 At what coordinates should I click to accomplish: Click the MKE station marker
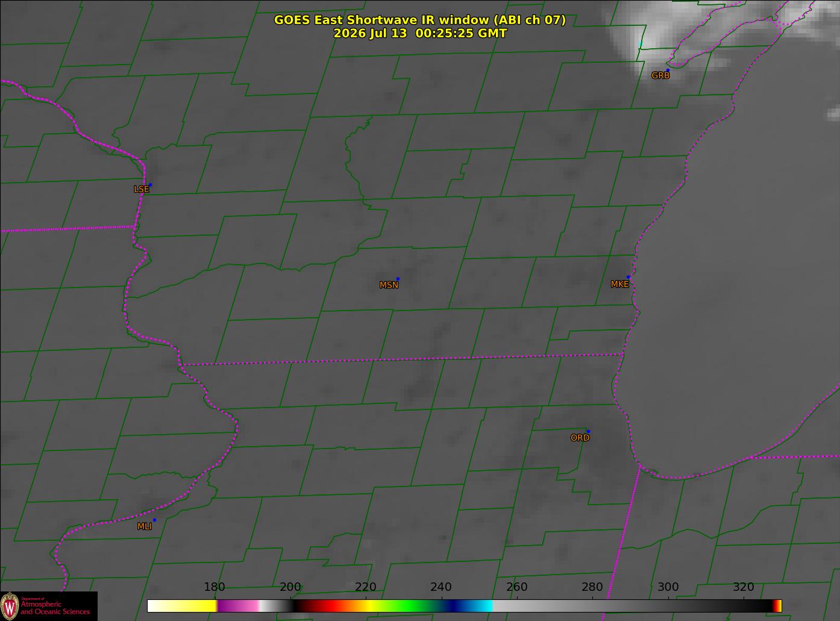[628, 277]
